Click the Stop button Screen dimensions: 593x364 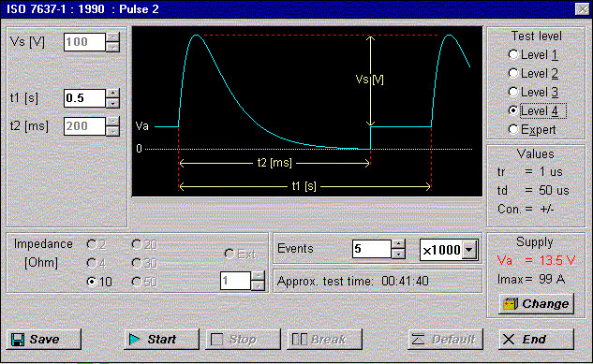tap(243, 339)
